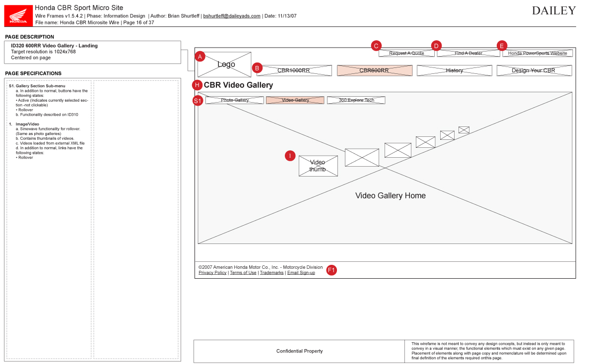Select the red C annotation marker
The height and width of the screenshot is (364, 594).
pos(376,46)
